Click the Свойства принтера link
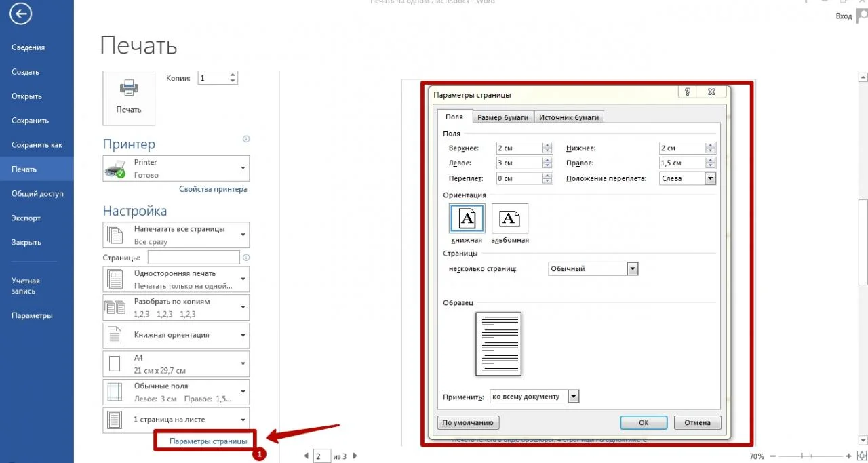Viewport: 868px width, 463px height. coord(213,190)
